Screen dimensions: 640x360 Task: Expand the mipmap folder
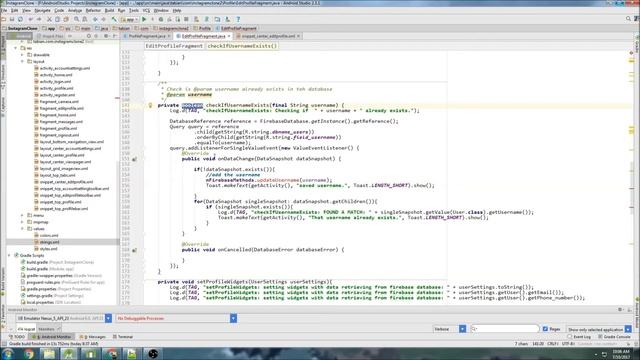tap(22, 222)
